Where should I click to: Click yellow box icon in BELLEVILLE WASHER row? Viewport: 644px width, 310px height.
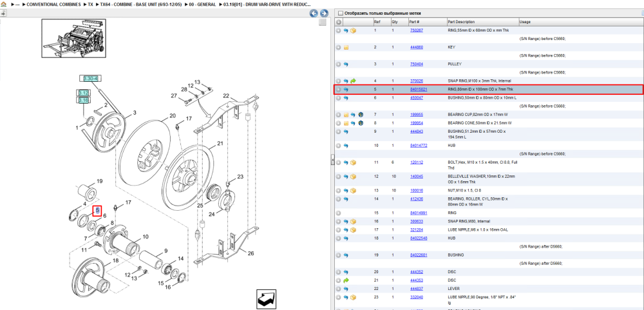(353, 177)
